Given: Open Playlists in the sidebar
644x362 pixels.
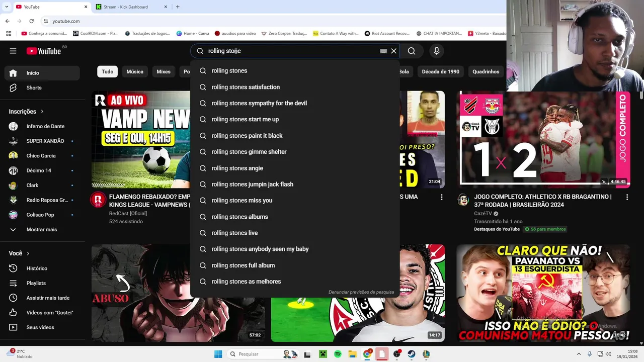Looking at the screenshot, I should (42, 283).
